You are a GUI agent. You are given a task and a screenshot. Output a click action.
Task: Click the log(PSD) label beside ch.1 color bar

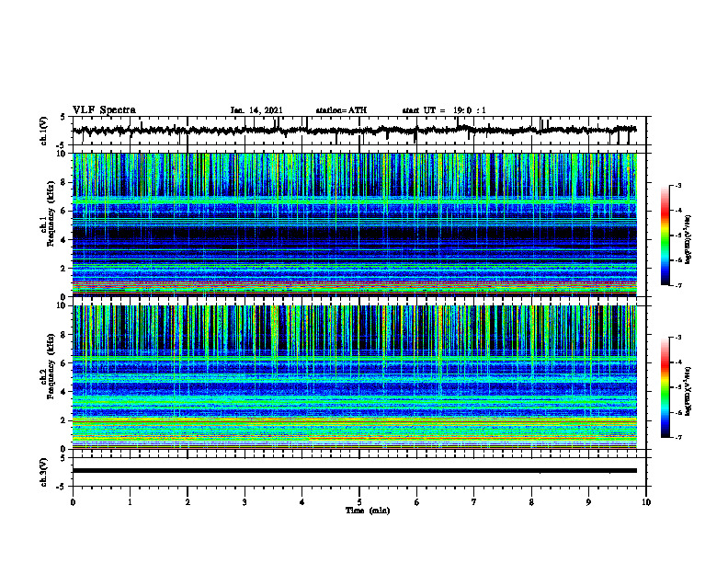coord(688,239)
